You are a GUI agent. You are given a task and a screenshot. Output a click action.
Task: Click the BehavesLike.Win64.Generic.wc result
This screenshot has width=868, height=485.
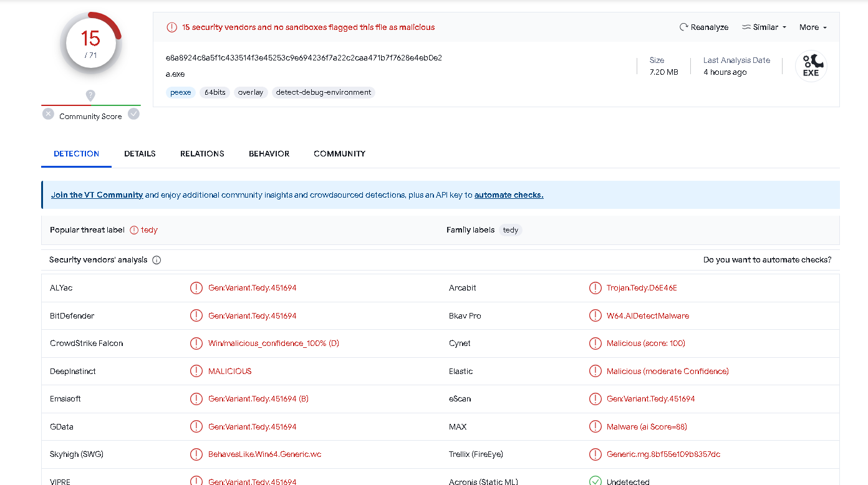tap(265, 454)
